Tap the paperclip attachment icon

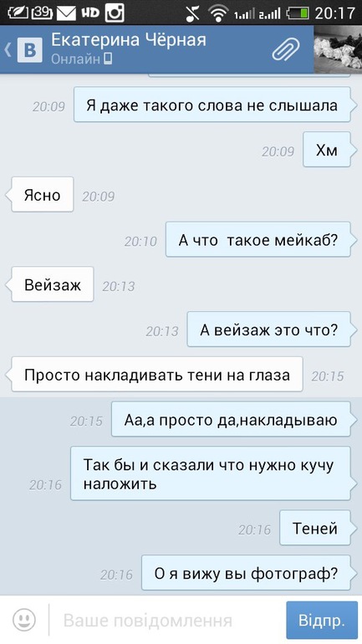click(x=286, y=49)
